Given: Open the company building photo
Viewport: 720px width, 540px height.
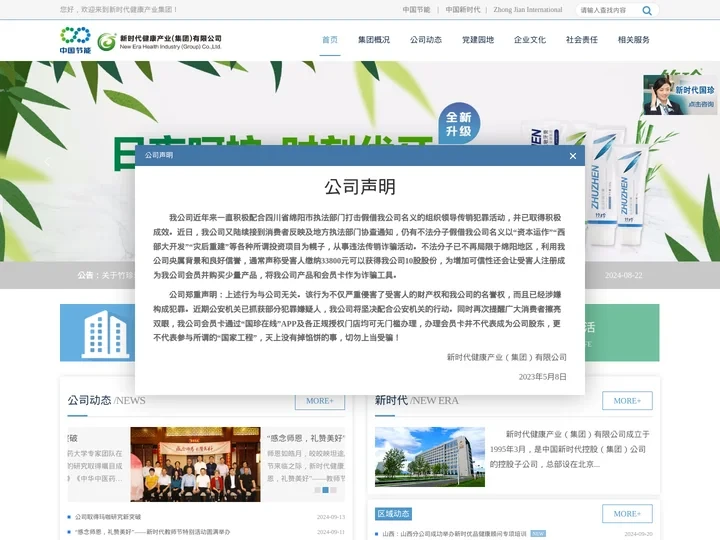Looking at the screenshot, I should coord(429,457).
